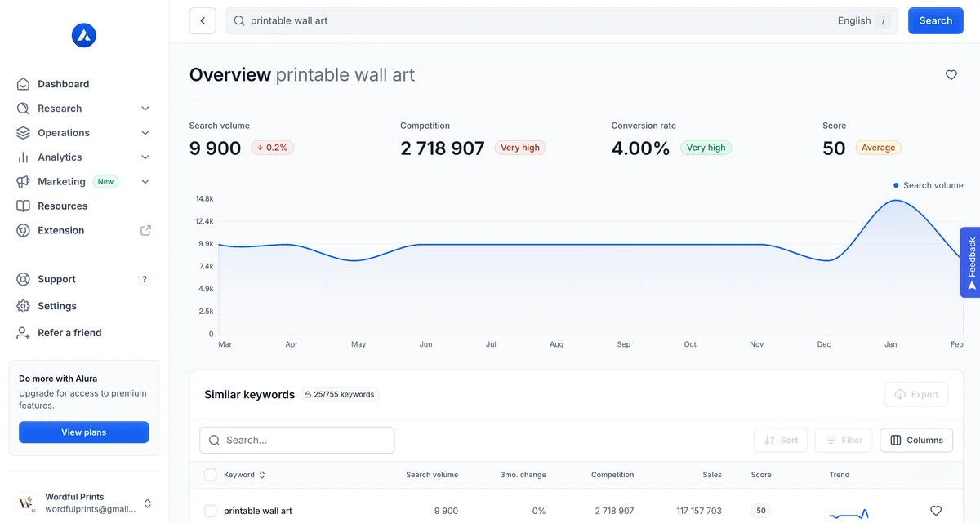Focus the similar keywords search field
Image resolution: width=980 pixels, height=523 pixels.
[x=297, y=440]
